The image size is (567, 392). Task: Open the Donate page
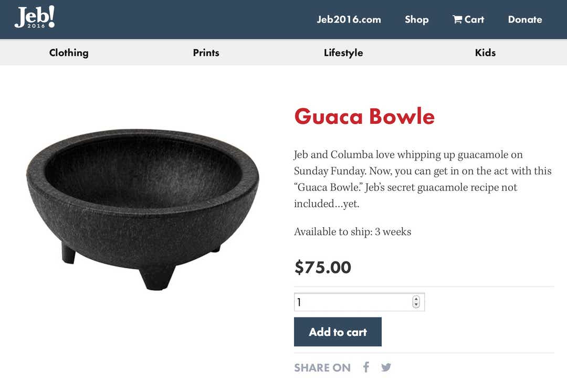pyautogui.click(x=524, y=19)
